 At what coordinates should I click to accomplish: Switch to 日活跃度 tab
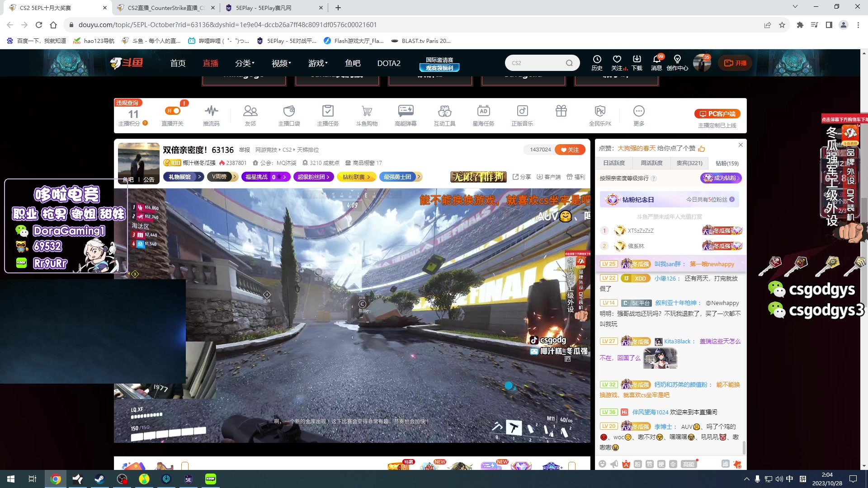click(x=614, y=163)
